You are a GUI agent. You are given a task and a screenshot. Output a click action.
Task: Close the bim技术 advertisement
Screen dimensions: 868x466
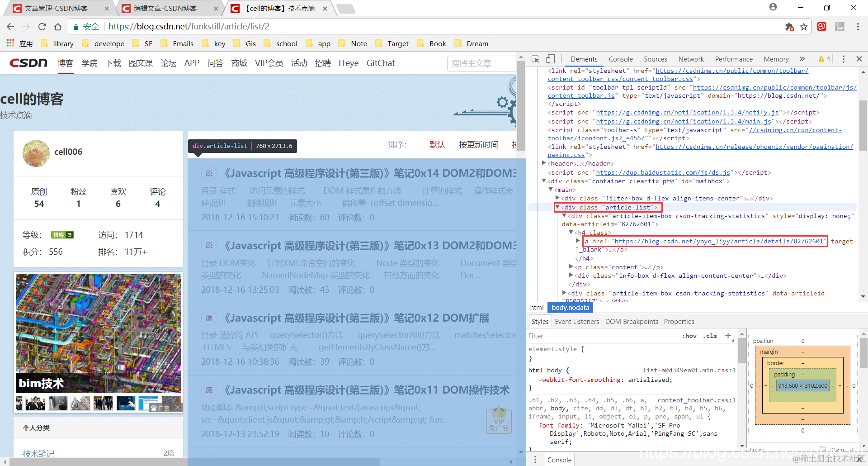click(178, 408)
